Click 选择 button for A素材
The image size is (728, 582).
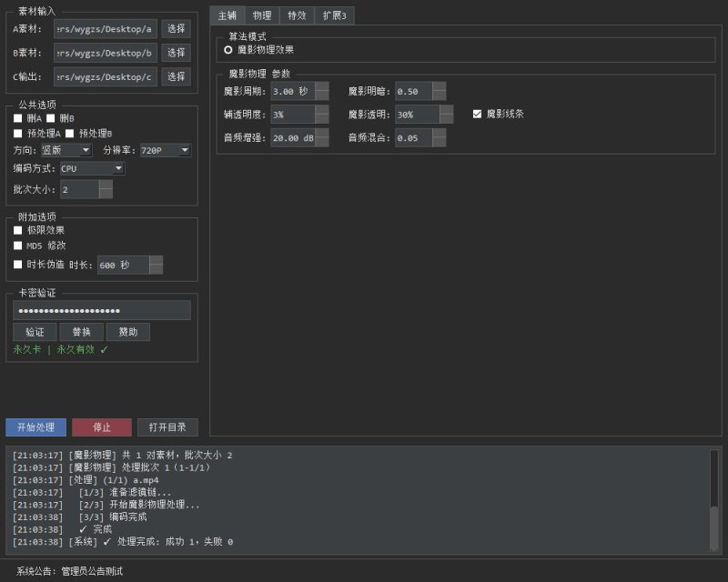click(x=176, y=28)
